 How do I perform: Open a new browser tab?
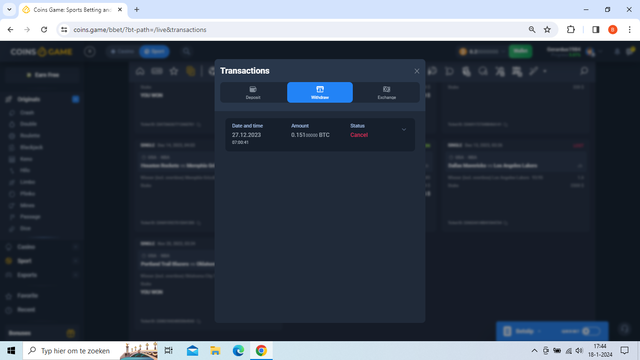pos(137,9)
